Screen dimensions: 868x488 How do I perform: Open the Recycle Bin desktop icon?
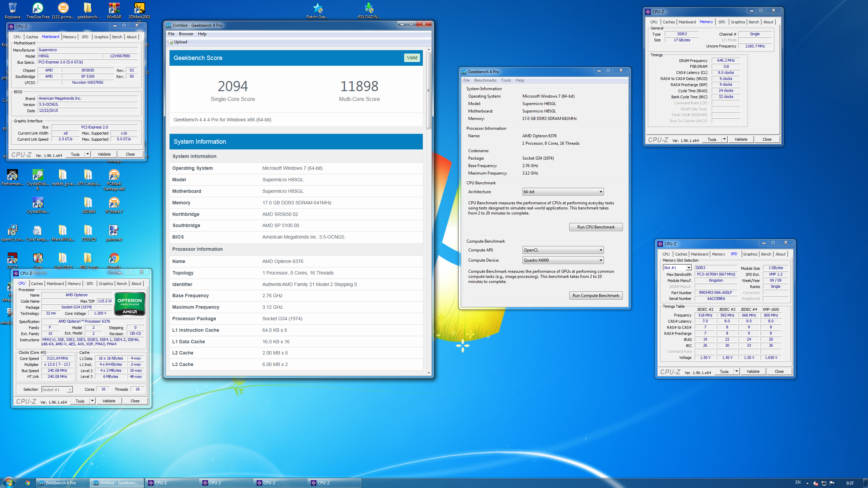tap(13, 10)
